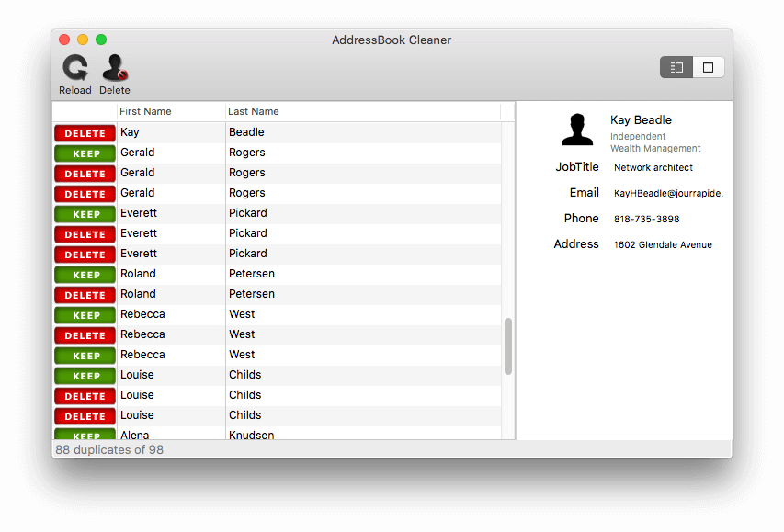This screenshot has width=784, height=532.
Task: Select 'Pickard' in the KEEP row
Action: tap(248, 213)
